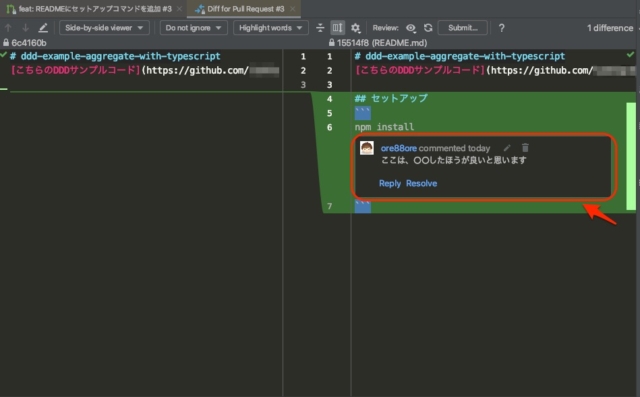Click lock icon beside 6c4160b revision
Image resolution: width=640 pixels, height=397 pixels.
pyautogui.click(x=6, y=42)
